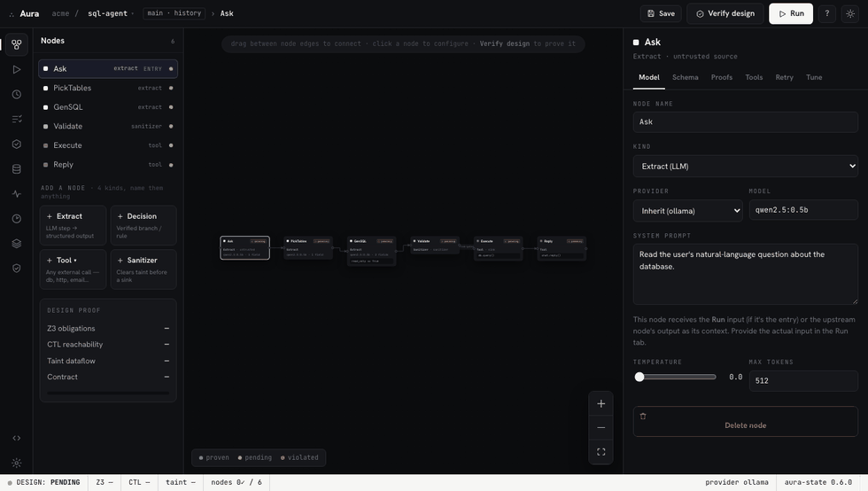Add an Extract node

click(73, 225)
